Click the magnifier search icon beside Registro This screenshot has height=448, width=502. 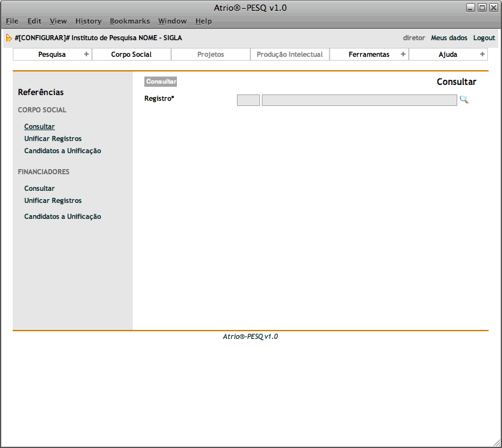(x=464, y=100)
